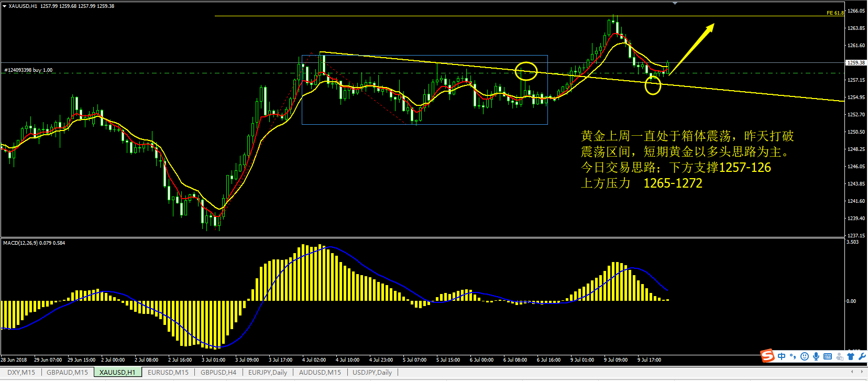The image size is (868, 381).
Task: Click the 1246.05 price axis value
Action: 856,167
